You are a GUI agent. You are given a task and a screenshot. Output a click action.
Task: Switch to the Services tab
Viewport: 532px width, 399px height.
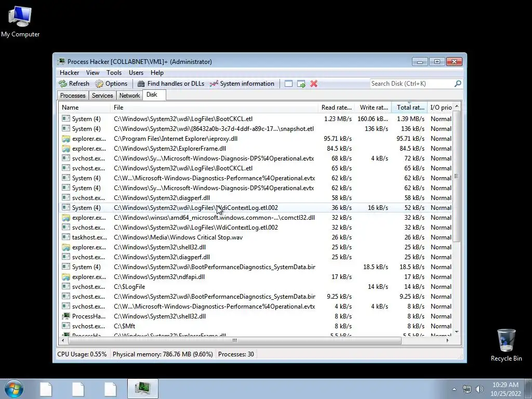[x=102, y=96]
